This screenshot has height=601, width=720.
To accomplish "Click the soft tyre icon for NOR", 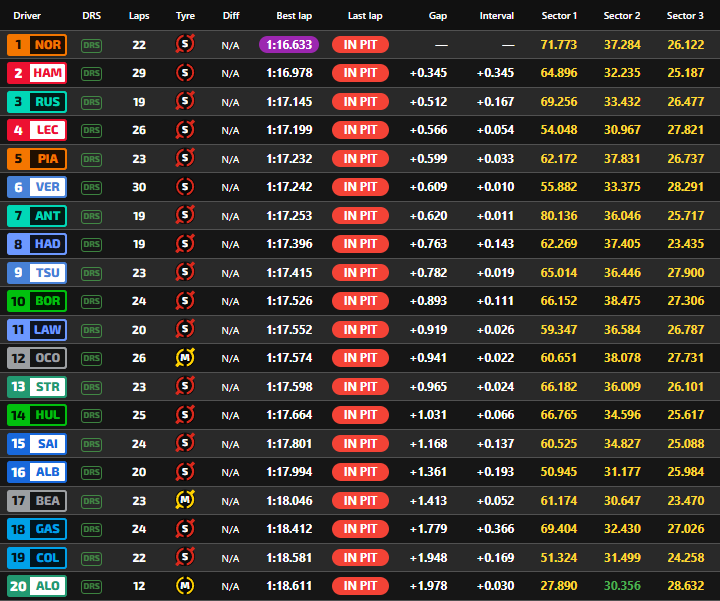I will pos(184,45).
